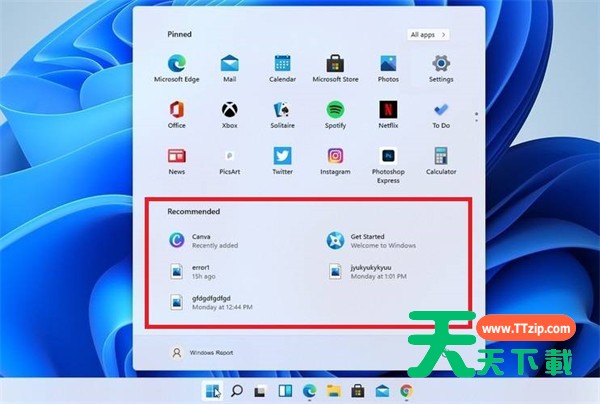Open Photoshop Express
The height and width of the screenshot is (404, 600).
coord(388,165)
